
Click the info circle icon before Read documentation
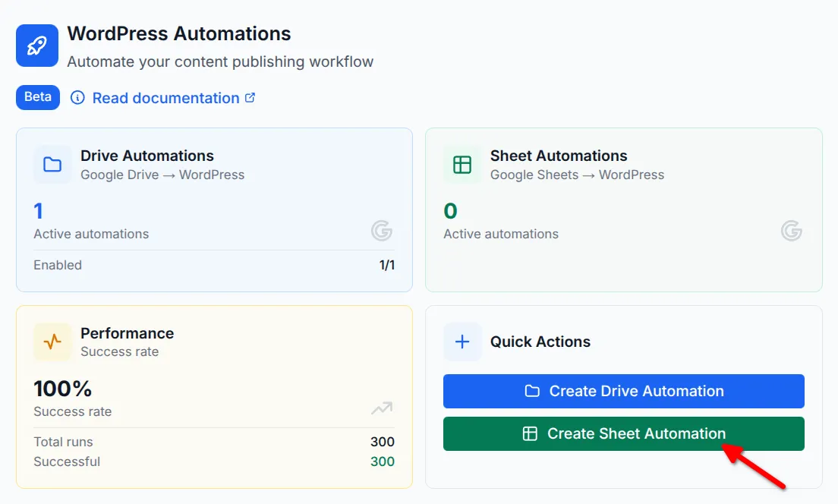pyautogui.click(x=77, y=97)
